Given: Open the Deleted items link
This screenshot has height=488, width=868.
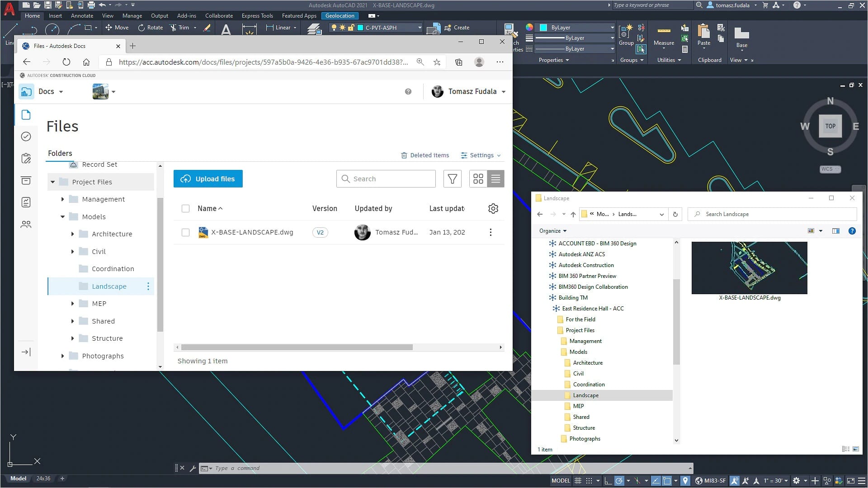Looking at the screenshot, I should pos(425,155).
